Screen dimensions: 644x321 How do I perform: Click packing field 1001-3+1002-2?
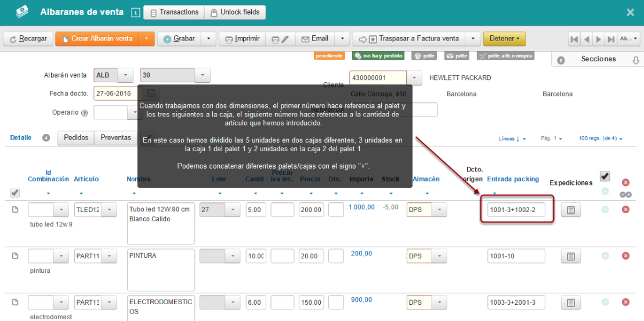click(516, 210)
